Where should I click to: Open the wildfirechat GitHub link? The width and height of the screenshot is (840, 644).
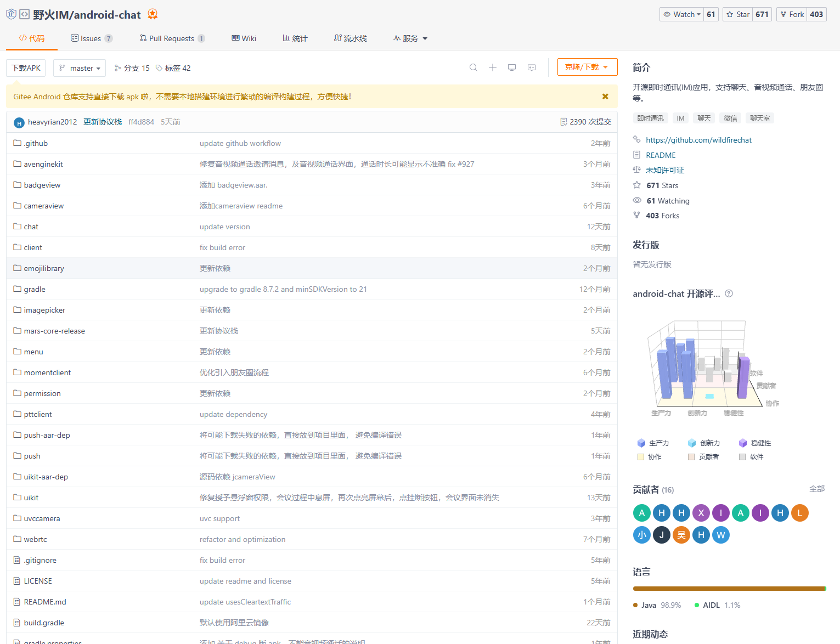pyautogui.click(x=698, y=140)
